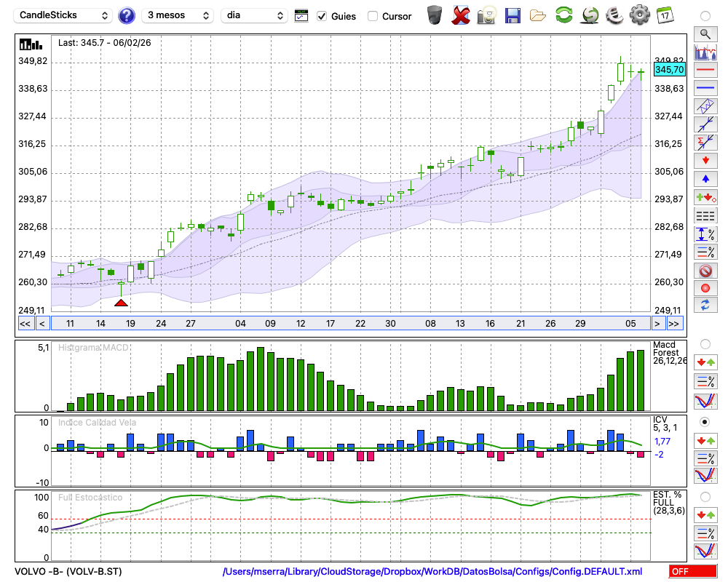Click the << scroll to start button
This screenshot has width=728, height=582.
click(x=25, y=324)
